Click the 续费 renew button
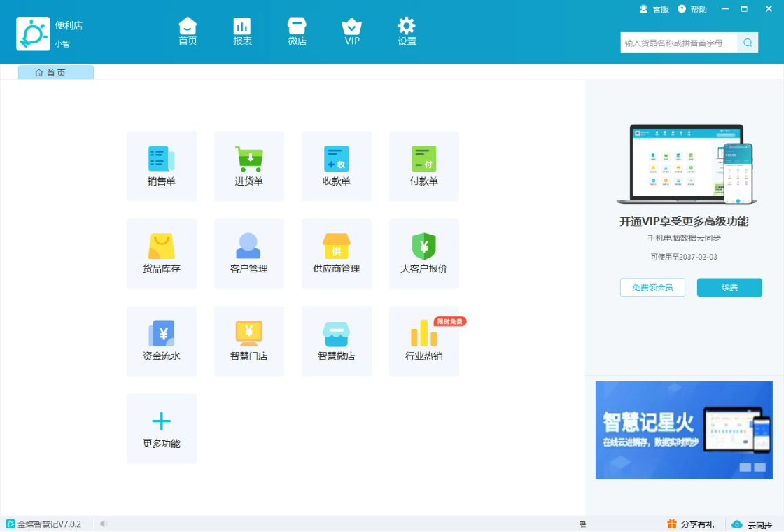This screenshot has width=784, height=532. [x=729, y=288]
